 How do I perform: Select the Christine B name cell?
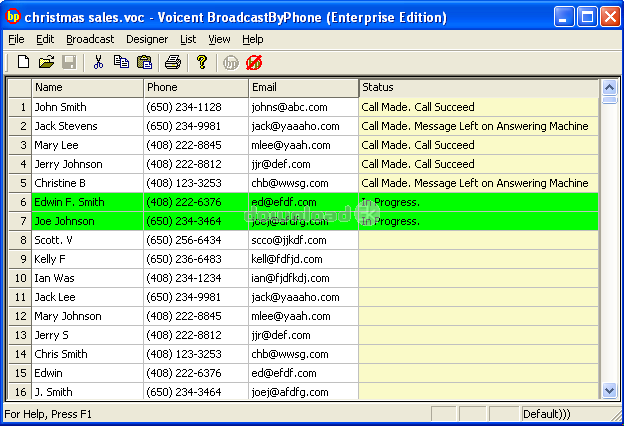[x=87, y=183]
